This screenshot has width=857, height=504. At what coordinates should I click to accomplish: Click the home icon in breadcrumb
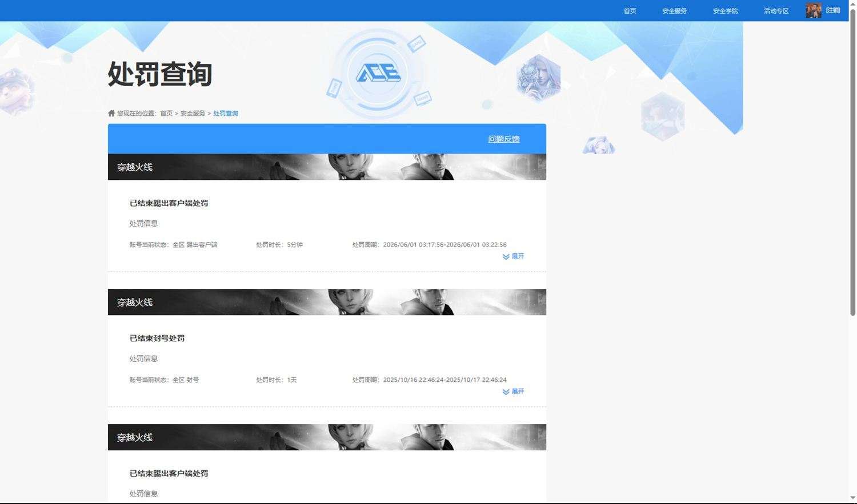111,113
